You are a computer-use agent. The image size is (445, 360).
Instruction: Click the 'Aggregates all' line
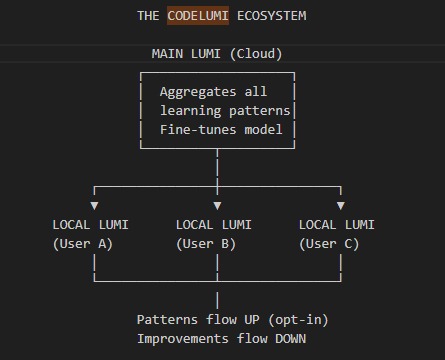point(213,92)
